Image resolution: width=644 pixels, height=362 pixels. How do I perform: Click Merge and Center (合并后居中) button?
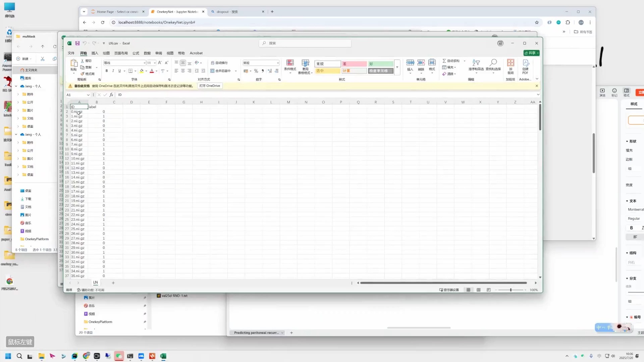pyautogui.click(x=221, y=71)
